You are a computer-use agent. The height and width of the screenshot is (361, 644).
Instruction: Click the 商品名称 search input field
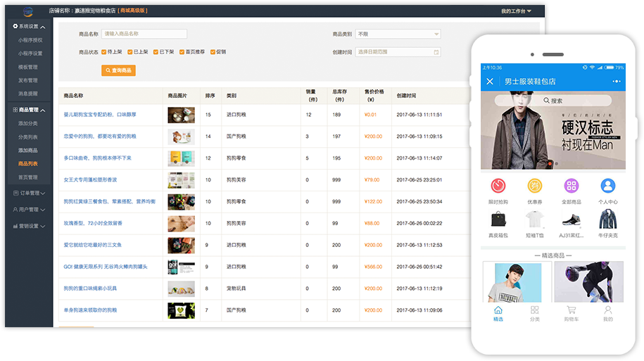pyautogui.click(x=144, y=34)
